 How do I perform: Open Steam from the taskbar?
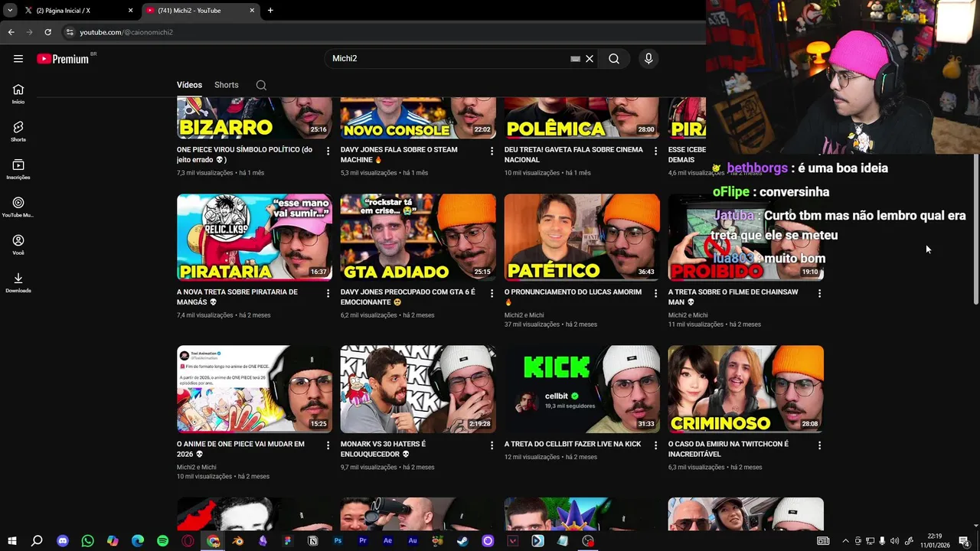click(x=462, y=541)
